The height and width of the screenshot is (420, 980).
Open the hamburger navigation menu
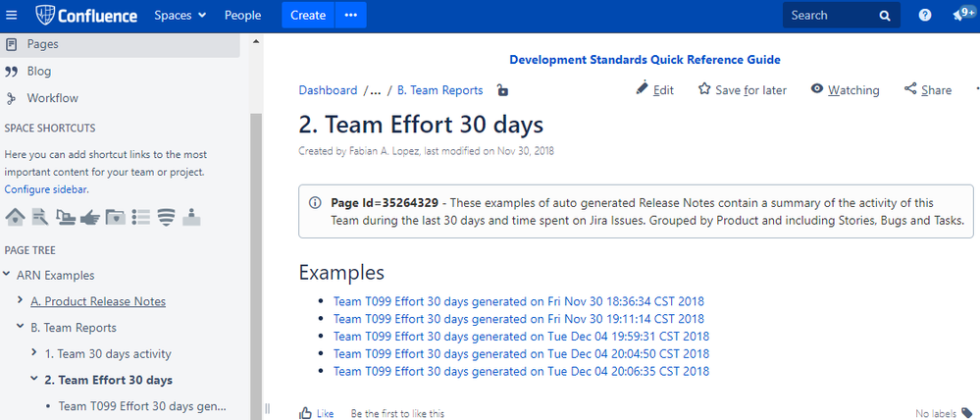(x=11, y=15)
